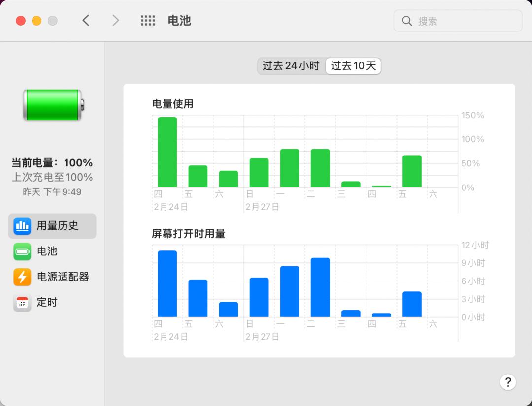Switch to the 过去24小时 tab
Screen dimensions: 532x406
[291, 65]
